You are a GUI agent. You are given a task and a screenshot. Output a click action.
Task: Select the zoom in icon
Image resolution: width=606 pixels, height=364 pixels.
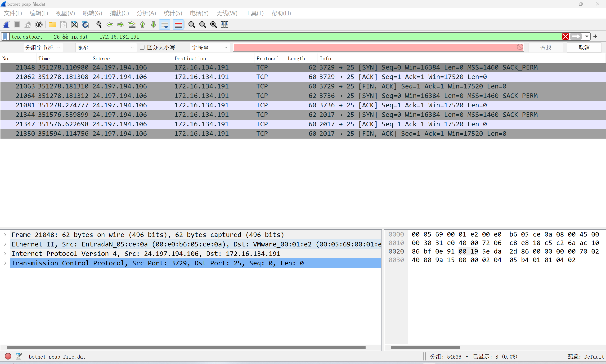(x=191, y=24)
